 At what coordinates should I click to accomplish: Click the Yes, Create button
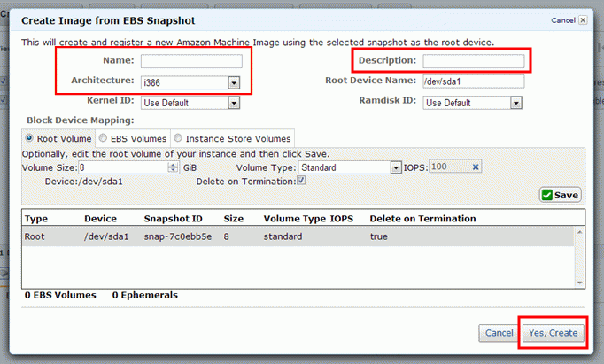pos(554,333)
